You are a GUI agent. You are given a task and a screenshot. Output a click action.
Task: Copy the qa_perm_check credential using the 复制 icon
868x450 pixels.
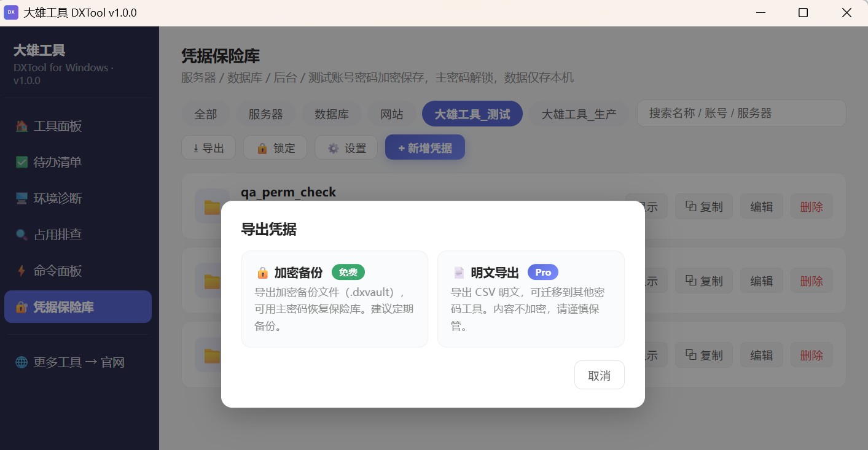coord(691,206)
